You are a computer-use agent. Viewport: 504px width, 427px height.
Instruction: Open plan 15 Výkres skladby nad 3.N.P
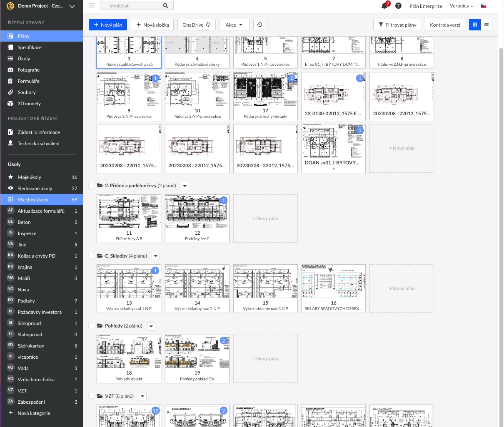[x=265, y=288]
